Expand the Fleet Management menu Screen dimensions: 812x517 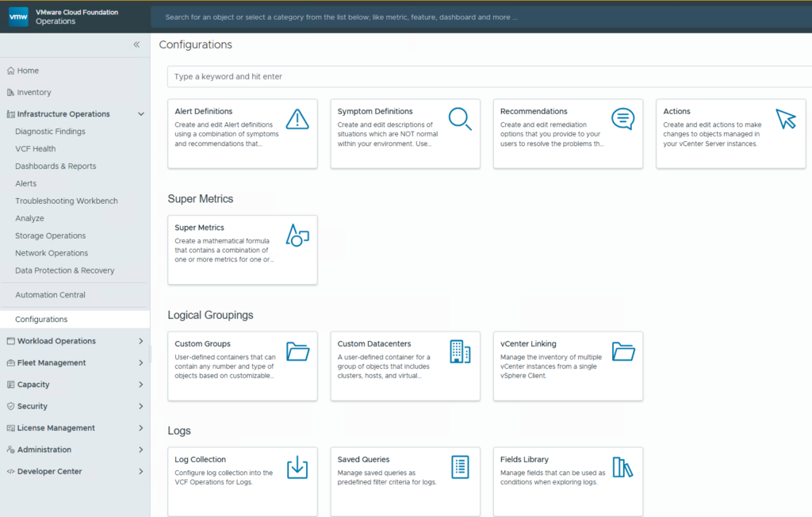[x=141, y=363]
